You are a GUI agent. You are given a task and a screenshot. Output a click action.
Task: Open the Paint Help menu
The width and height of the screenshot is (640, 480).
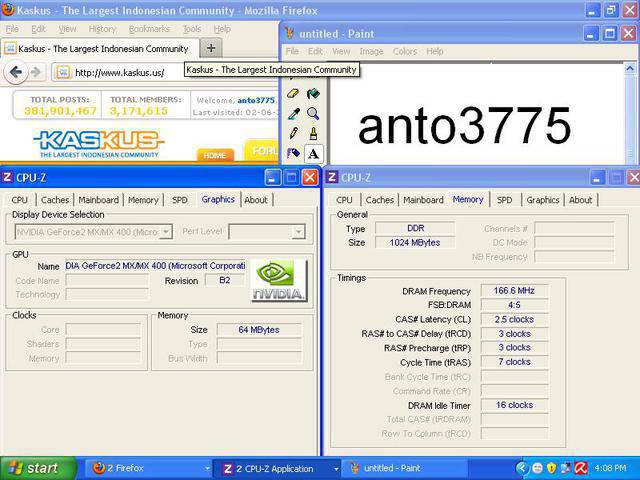[435, 51]
